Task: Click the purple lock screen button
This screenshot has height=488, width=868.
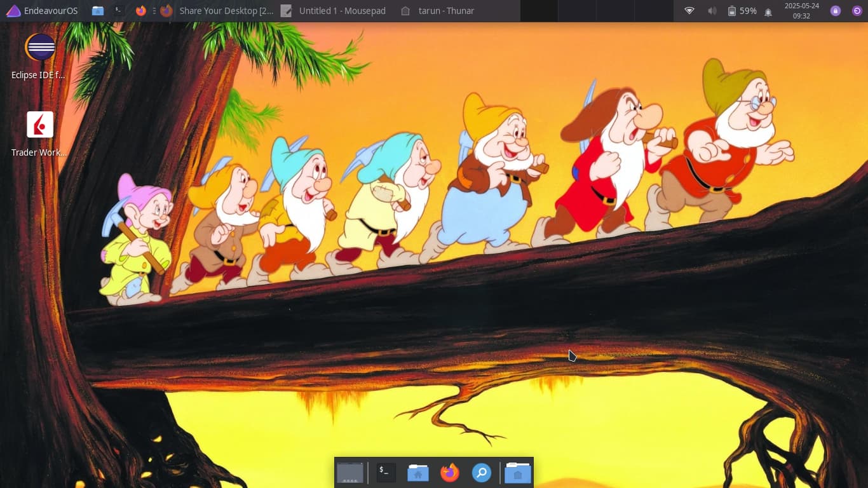Action: (836, 11)
